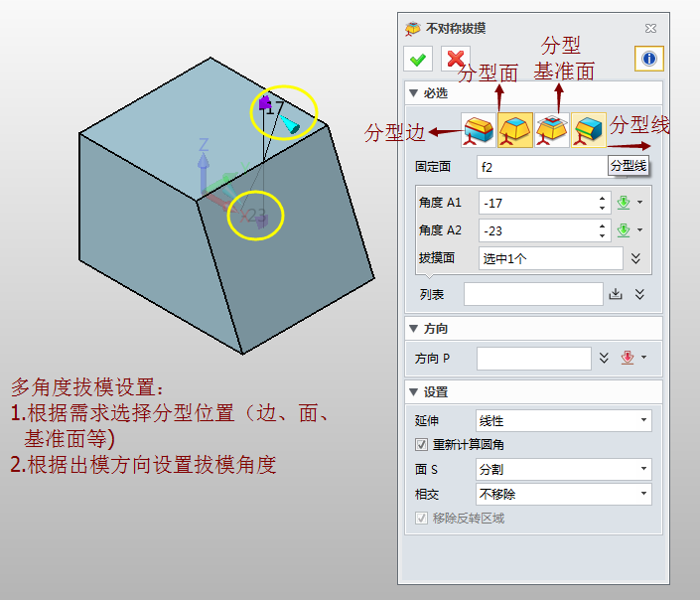The image size is (700, 600).
Task: Expand the 拔摸面 selection list chevron
Action: (635, 258)
